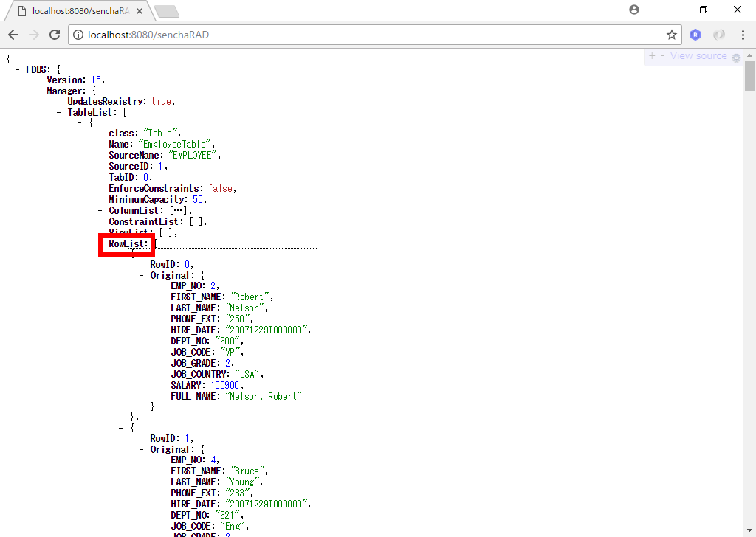This screenshot has width=756, height=537.
Task: Bookmark this page with the star icon
Action: coord(672,35)
